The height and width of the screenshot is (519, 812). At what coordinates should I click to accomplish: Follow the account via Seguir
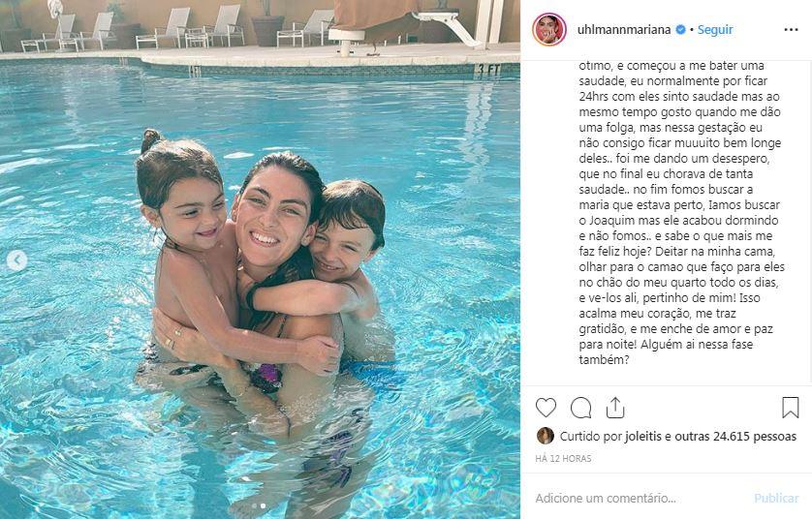[715, 30]
